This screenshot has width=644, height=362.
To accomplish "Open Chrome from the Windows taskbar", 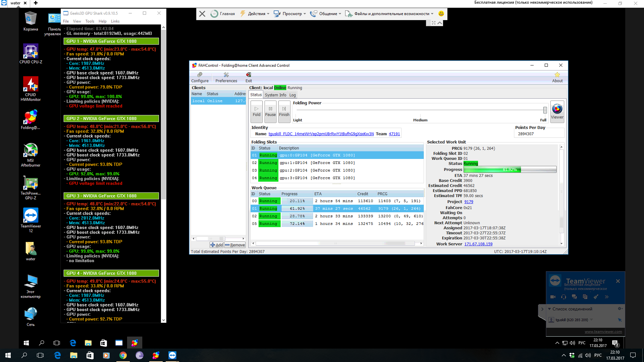I will click(123, 355).
